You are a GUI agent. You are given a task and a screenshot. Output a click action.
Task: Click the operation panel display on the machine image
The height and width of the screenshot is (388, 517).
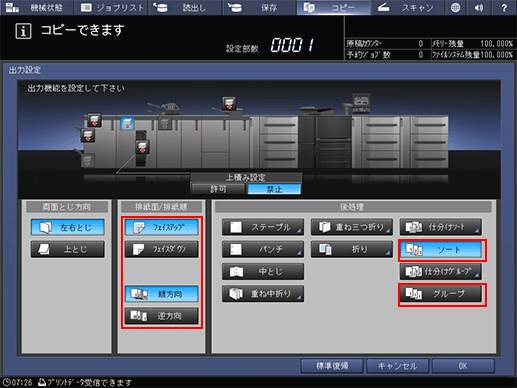pos(361,101)
